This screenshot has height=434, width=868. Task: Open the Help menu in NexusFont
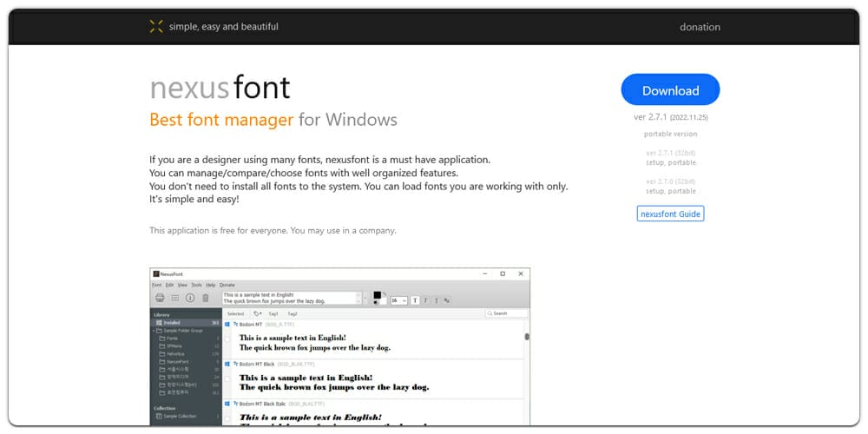pyautogui.click(x=210, y=285)
